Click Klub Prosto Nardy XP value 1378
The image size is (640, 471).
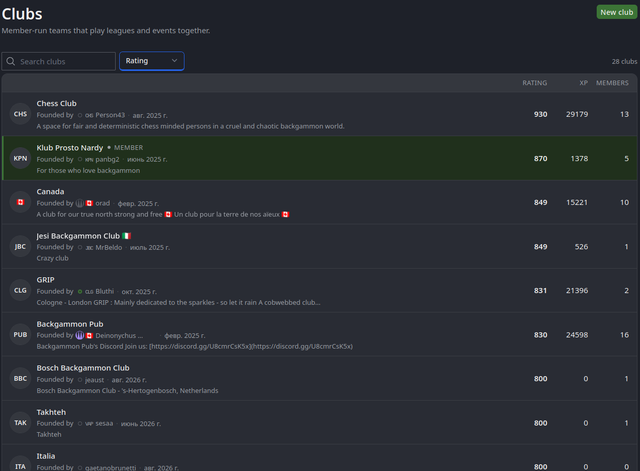coord(579,158)
